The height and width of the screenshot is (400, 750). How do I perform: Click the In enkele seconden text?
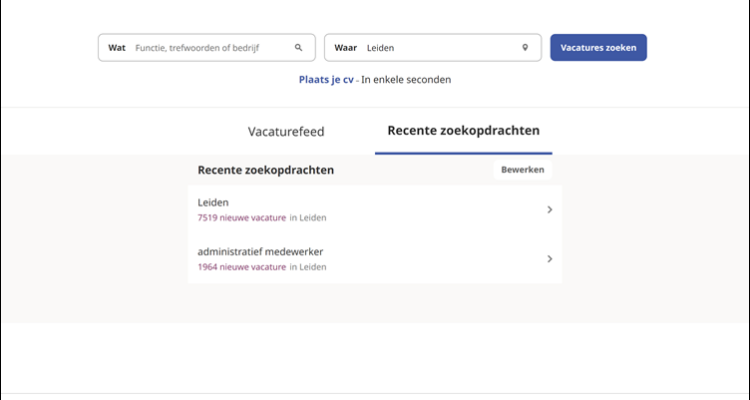(406, 79)
